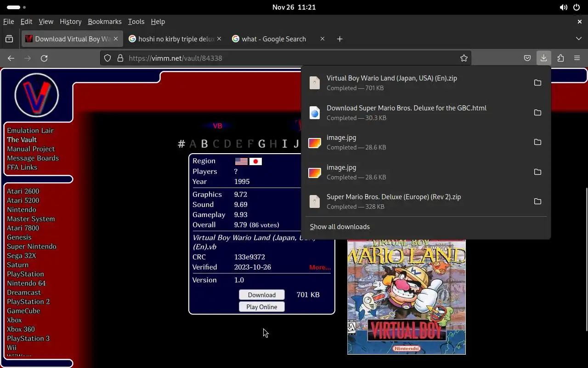The height and width of the screenshot is (368, 588).
Task: Switch to hoshi no kirby triple deluxe tab
Action: click(x=175, y=39)
